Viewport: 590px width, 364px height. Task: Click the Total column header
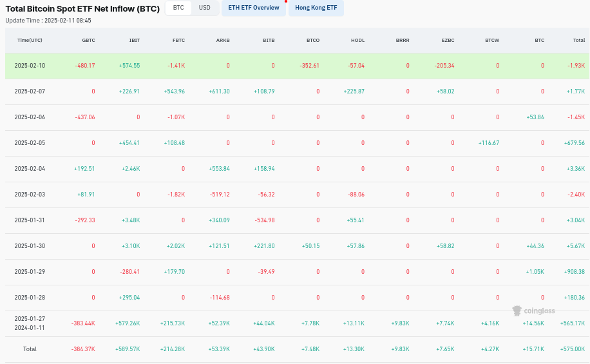pyautogui.click(x=579, y=41)
